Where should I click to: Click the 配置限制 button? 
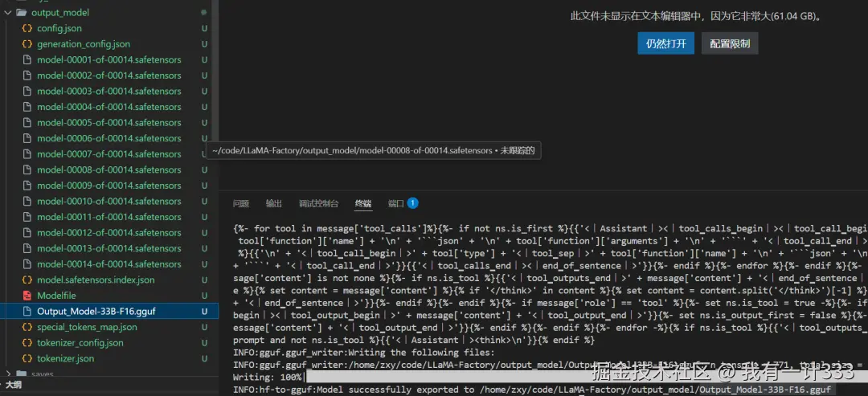tap(730, 43)
